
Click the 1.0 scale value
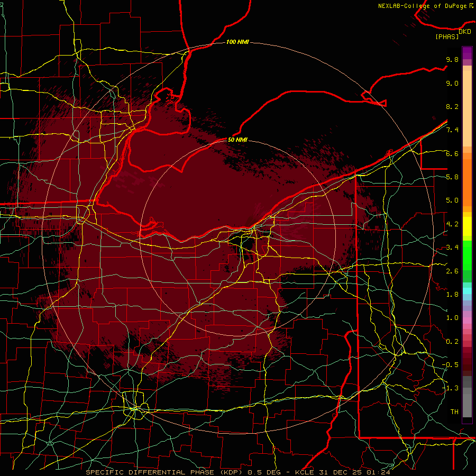point(452,318)
